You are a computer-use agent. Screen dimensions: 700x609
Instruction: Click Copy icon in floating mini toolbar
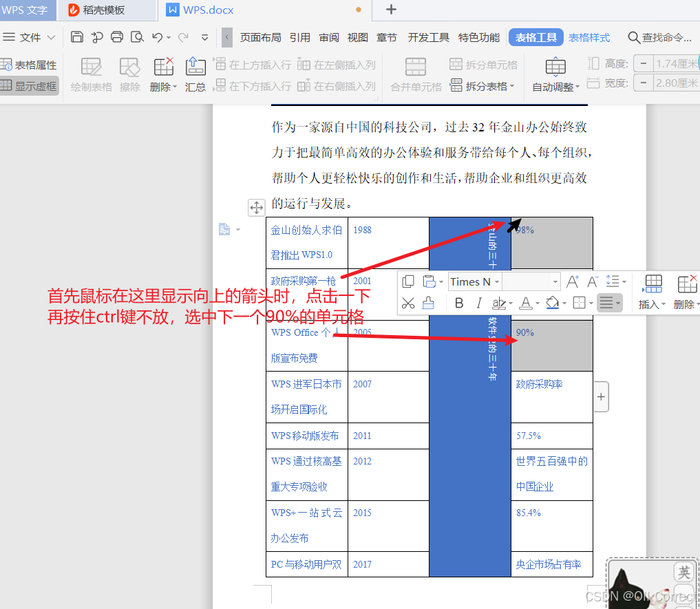point(408,281)
